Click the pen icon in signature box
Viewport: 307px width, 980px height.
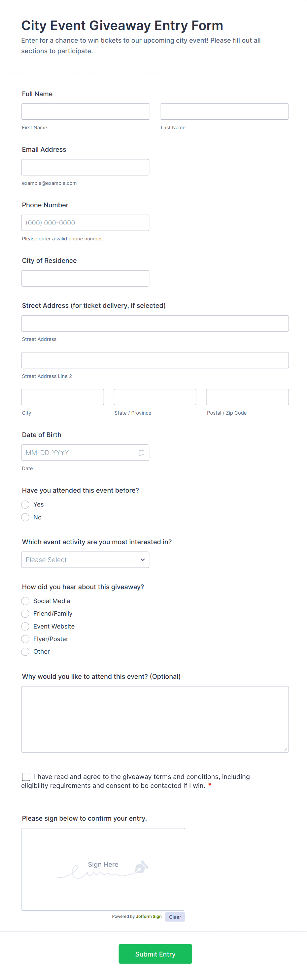(x=141, y=867)
